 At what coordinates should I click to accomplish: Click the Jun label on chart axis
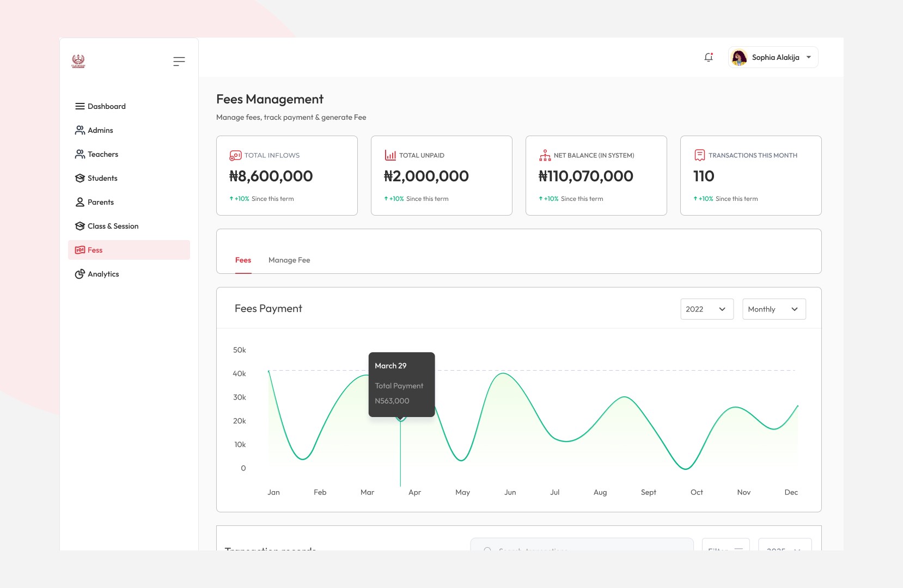(x=510, y=492)
